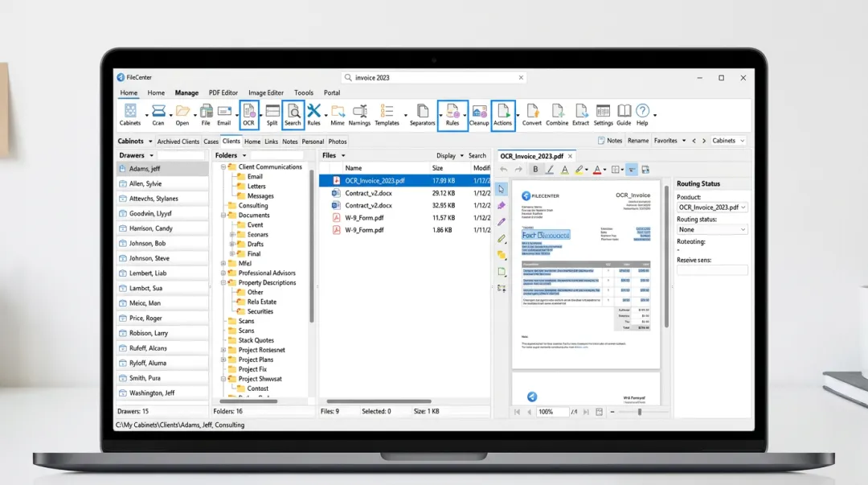The height and width of the screenshot is (485, 868).
Task: Click the 100% zoom input field
Action: point(552,412)
